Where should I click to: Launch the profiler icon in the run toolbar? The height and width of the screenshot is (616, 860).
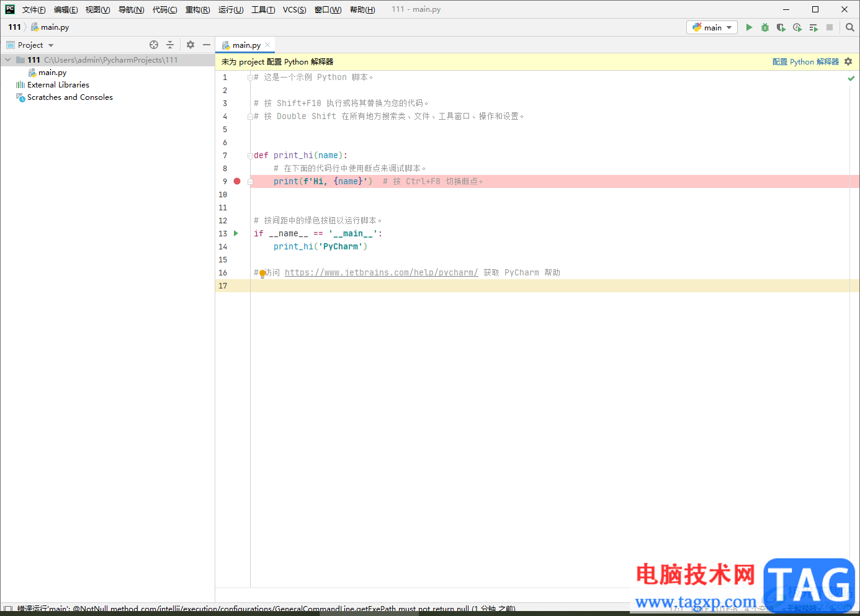pyautogui.click(x=797, y=27)
